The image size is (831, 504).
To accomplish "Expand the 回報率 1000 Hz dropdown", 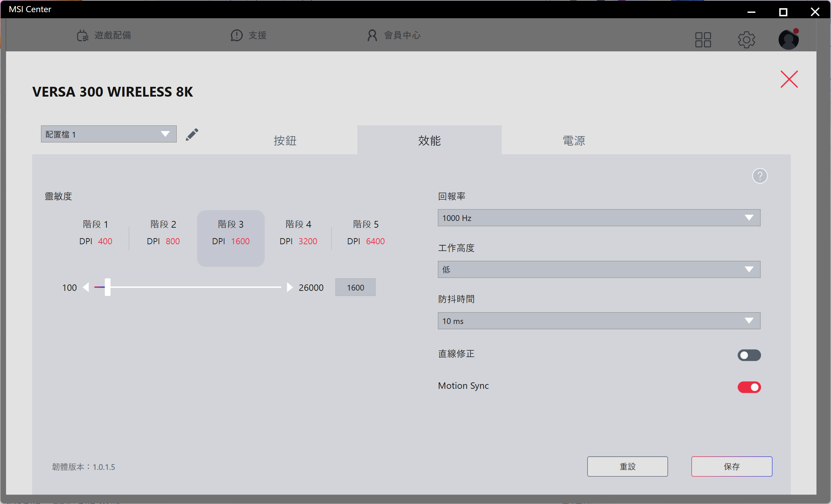I will tap(599, 218).
